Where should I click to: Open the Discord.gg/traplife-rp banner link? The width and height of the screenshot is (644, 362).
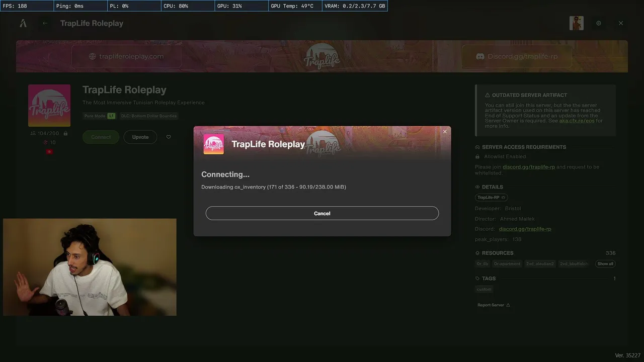click(517, 56)
